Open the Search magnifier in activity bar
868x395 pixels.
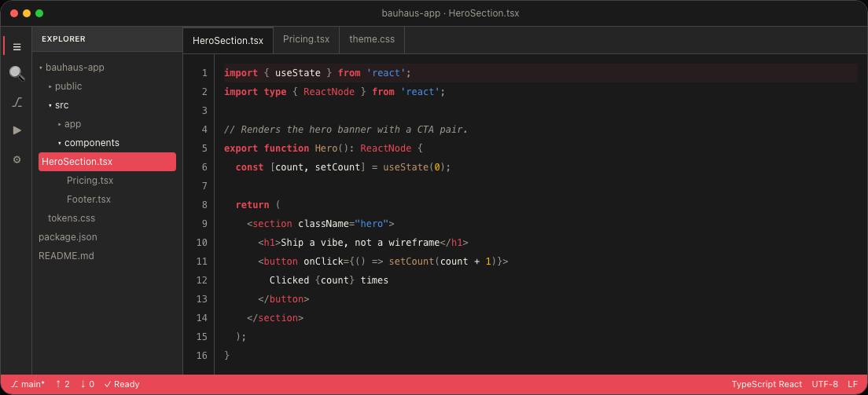[17, 73]
